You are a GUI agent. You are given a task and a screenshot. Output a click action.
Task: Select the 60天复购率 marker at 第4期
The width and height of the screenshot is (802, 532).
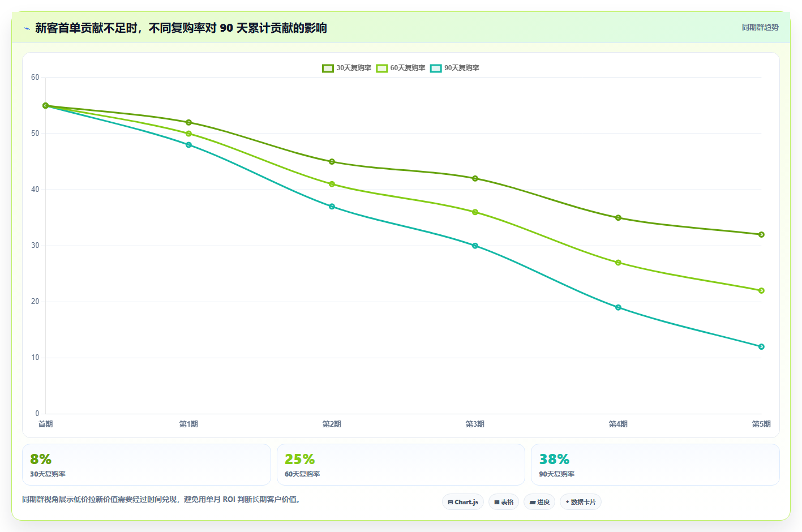(x=619, y=263)
